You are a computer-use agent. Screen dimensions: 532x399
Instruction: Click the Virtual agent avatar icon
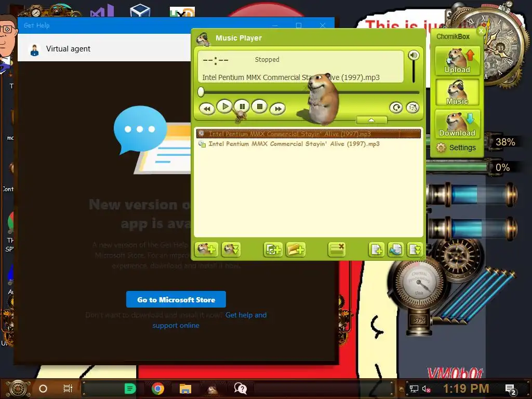point(34,49)
